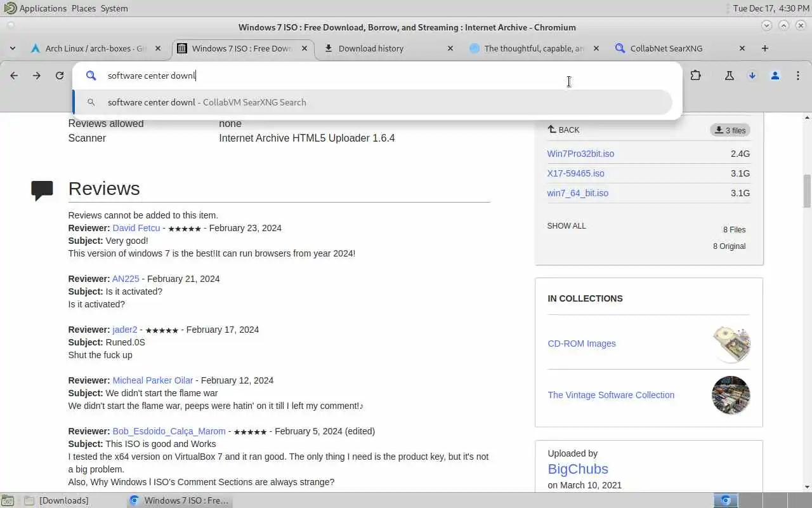Open Win7Pro32bit.iso download link

(x=580, y=154)
